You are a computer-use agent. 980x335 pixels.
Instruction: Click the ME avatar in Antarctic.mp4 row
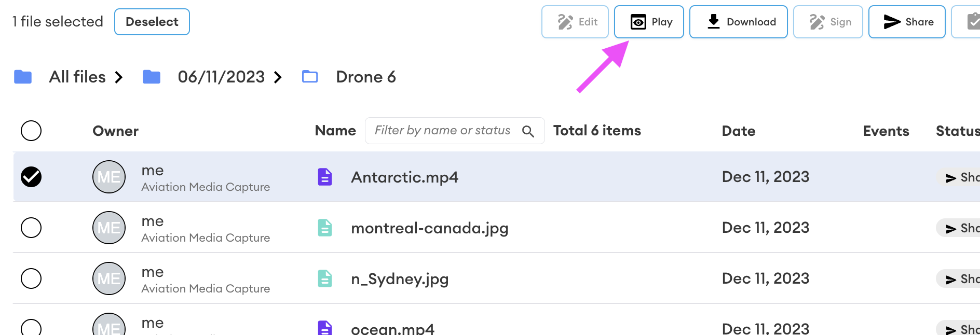click(109, 177)
